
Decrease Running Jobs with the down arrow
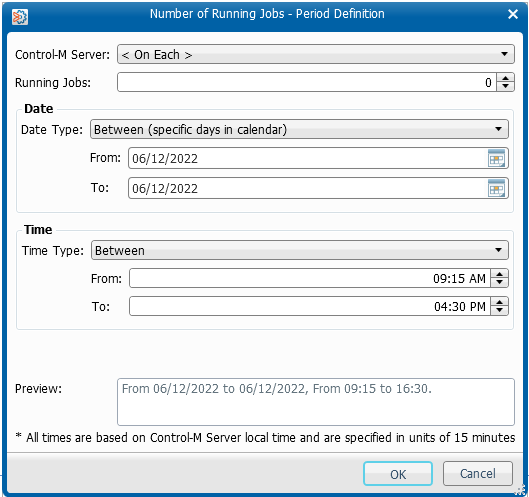[505, 86]
